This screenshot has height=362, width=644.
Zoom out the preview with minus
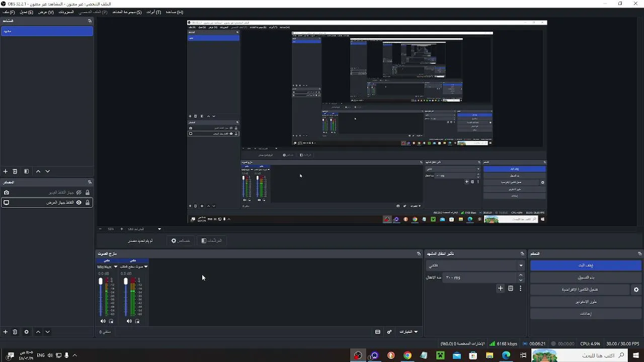tap(100, 229)
